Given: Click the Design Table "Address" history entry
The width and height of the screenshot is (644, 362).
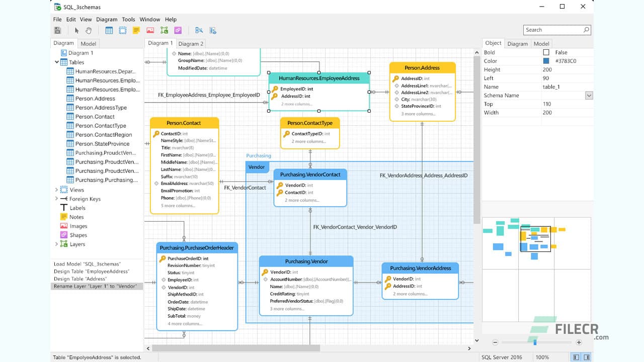Looking at the screenshot, I should pos(80,279).
